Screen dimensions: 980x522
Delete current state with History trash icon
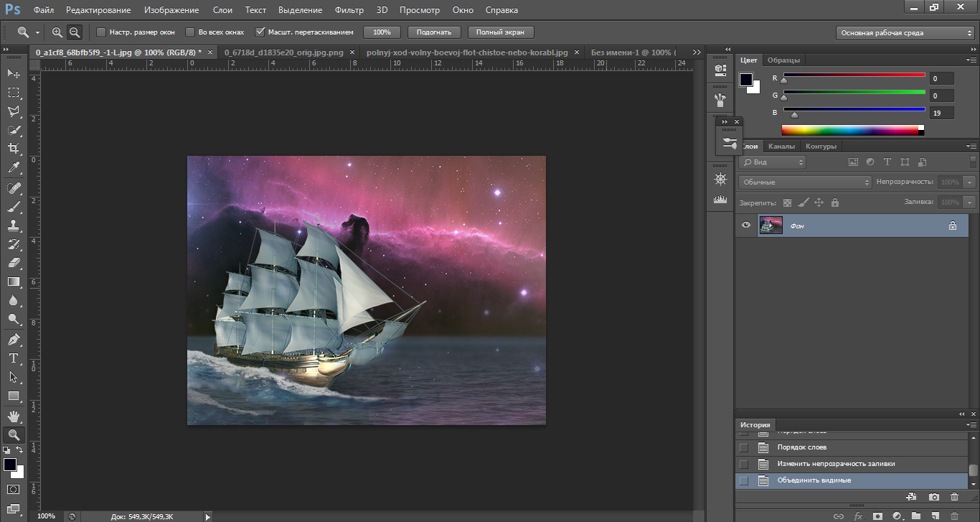pos(954,496)
